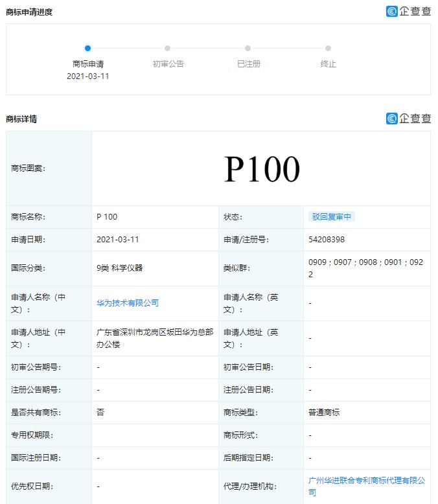This screenshot has width=438, height=504.
Task: Click the 已注册 step label
Action: click(x=248, y=64)
